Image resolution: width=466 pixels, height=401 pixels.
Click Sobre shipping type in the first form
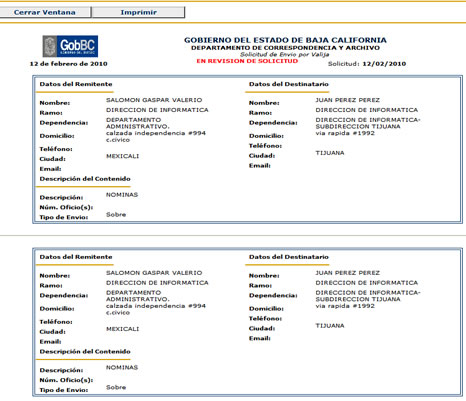coord(116,215)
